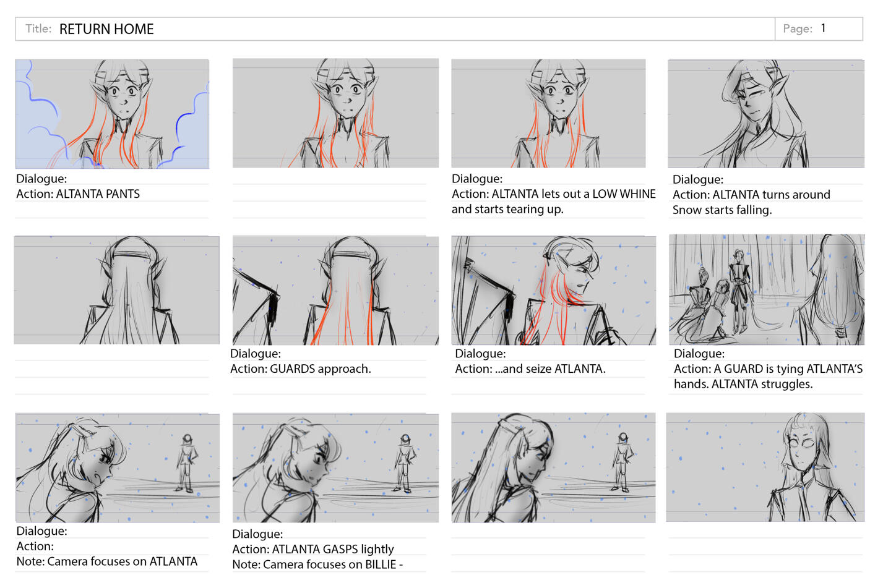Open the panel showing guards approaching
This screenshot has width=883, height=588.
(x=335, y=290)
